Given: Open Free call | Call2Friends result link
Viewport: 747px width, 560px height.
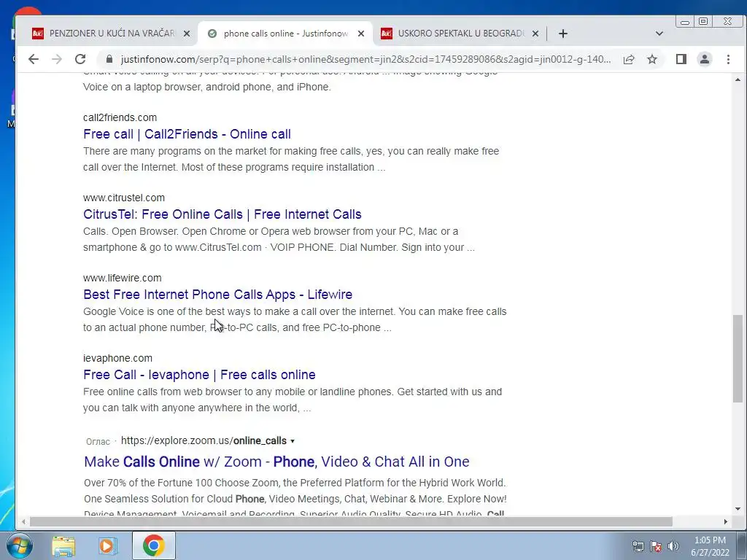Looking at the screenshot, I should coord(187,134).
